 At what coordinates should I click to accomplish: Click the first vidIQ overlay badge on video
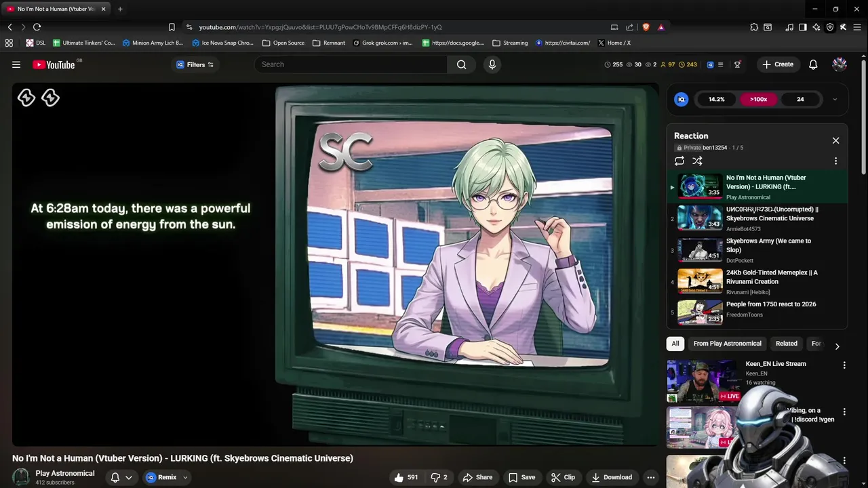pyautogui.click(x=26, y=98)
